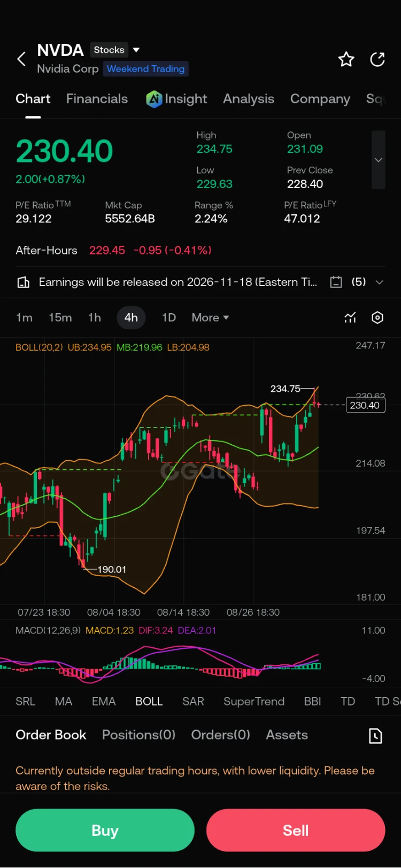Tap the 2.00(+0.87%) change value
Viewport: 401px width, 868px height.
coord(50,179)
